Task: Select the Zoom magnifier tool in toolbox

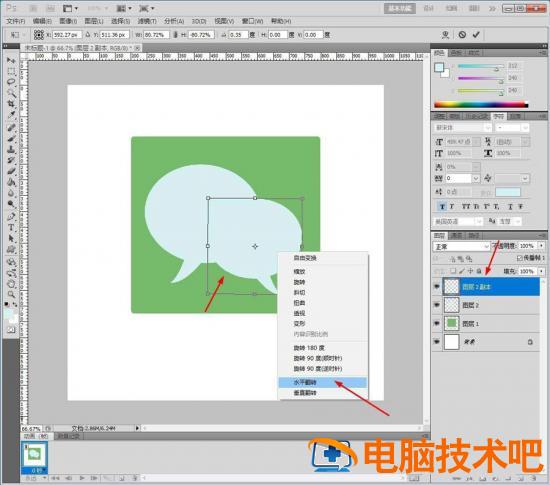Action: point(11,294)
